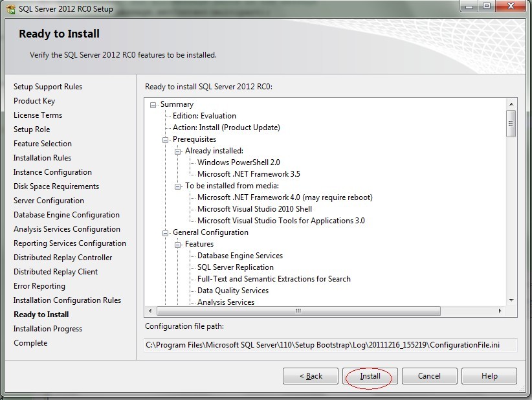532x400 pixels.
Task: Open Help for this setup page
Action: point(489,376)
